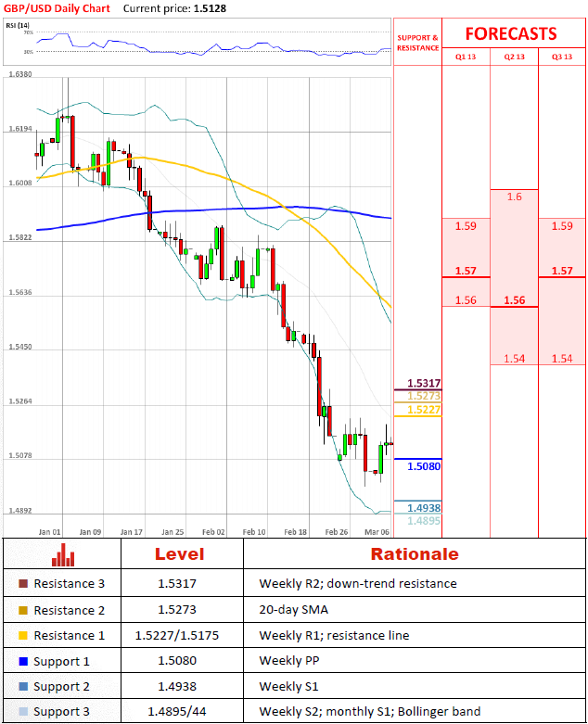Image resolution: width=588 pixels, height=724 pixels.
Task: Click the Q3 13 forecast value 1.54
Action: pos(562,359)
